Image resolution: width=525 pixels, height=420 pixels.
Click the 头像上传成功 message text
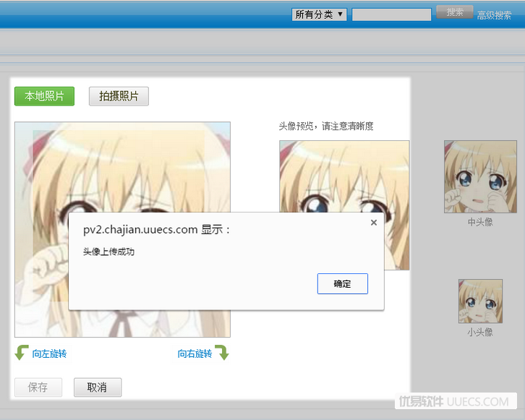[108, 252]
